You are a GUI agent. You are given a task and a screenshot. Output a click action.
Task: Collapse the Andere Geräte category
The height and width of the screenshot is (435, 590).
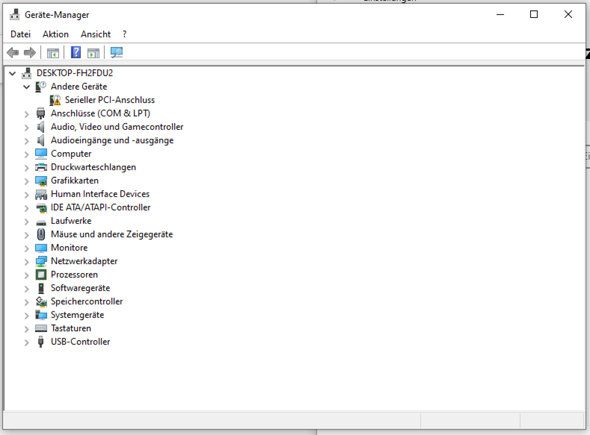27,87
